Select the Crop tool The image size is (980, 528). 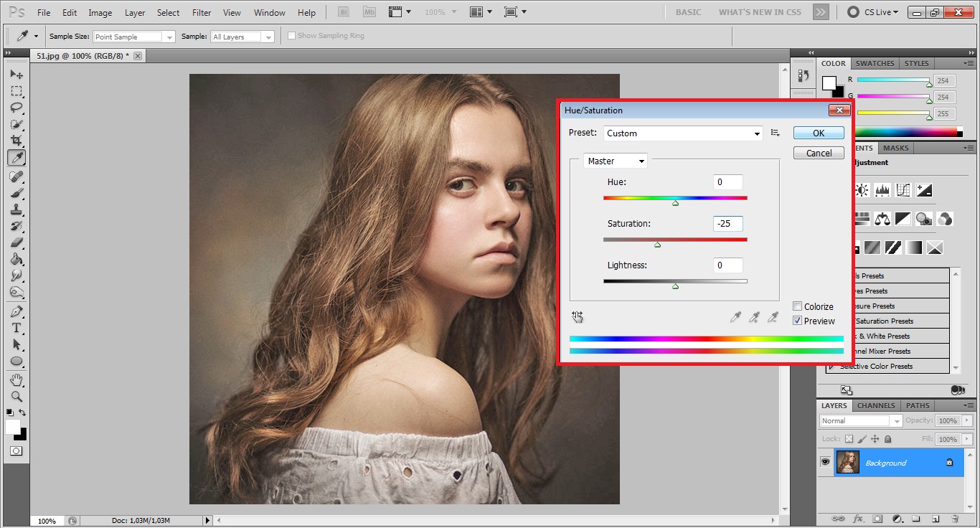click(16, 141)
